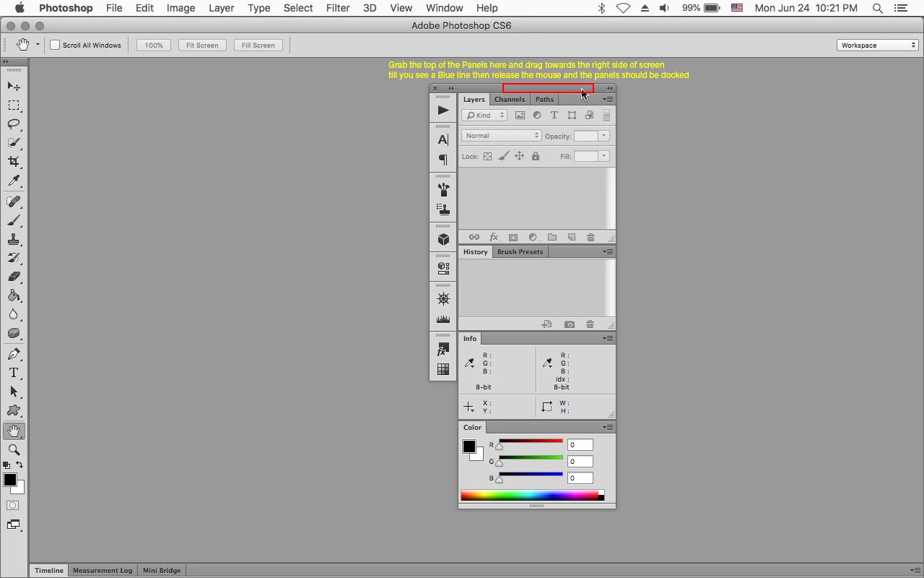Switch to the Channels tab

(x=510, y=100)
